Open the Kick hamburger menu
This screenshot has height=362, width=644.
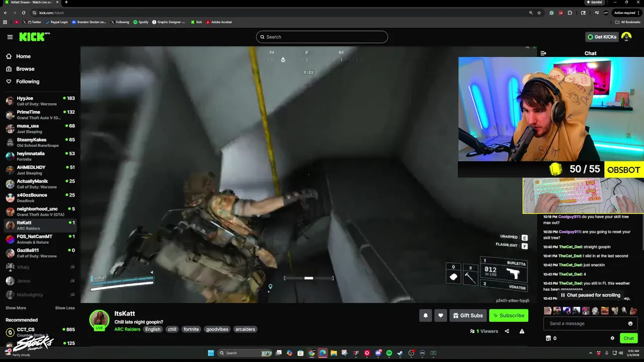[x=10, y=37]
